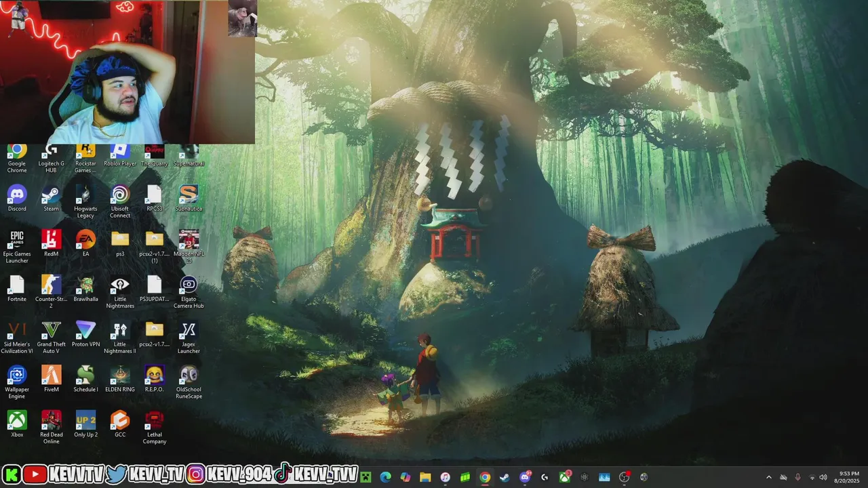Select the Fortnite desktop shortcut
The height and width of the screenshot is (488, 868).
point(17,289)
